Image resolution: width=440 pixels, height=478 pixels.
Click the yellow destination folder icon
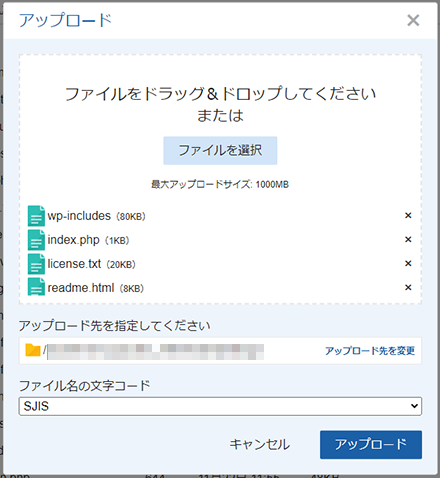click(x=33, y=350)
